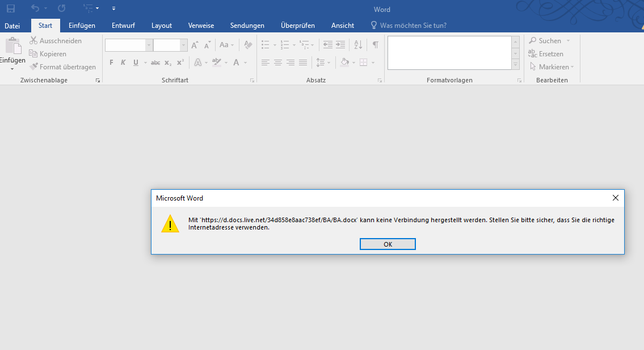Expand the Formatvorlagen gallery more arrow
The height and width of the screenshot is (350, 644).
(x=515, y=65)
